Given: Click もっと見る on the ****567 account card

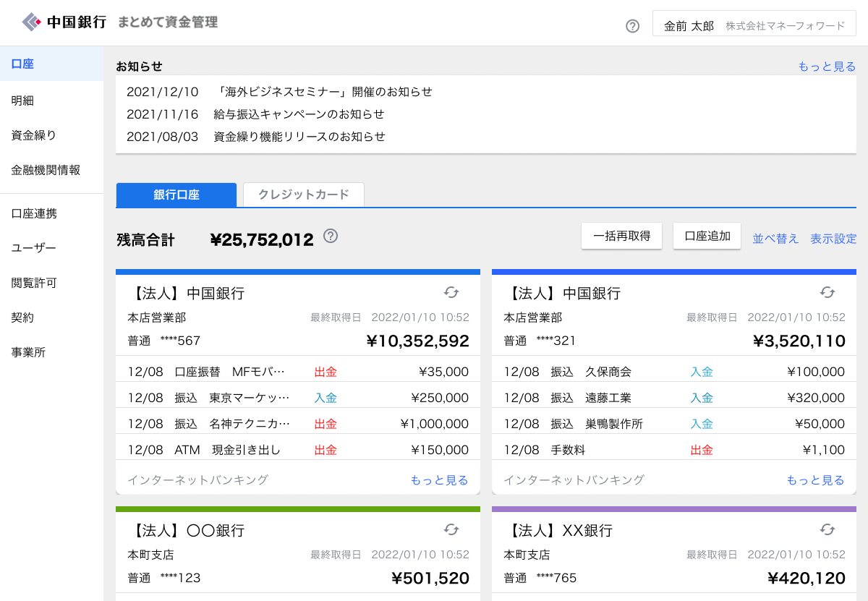Looking at the screenshot, I should pos(439,480).
